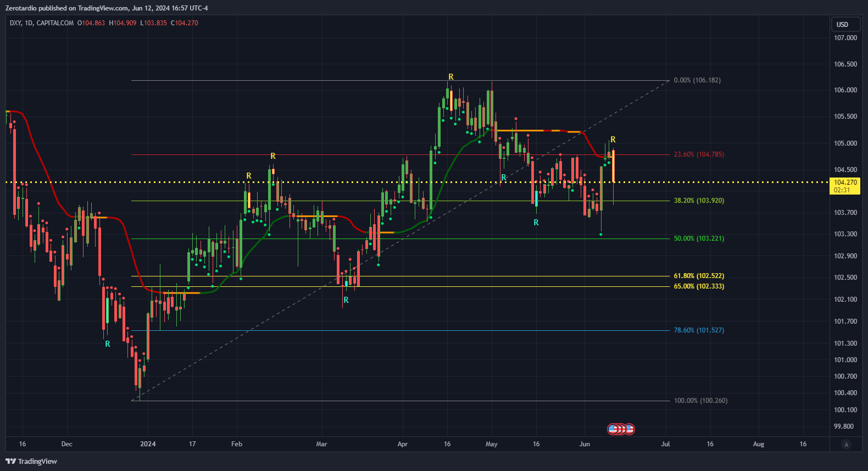Image resolution: width=868 pixels, height=471 pixels.
Task: Click the TradingView logo
Action: (31, 461)
